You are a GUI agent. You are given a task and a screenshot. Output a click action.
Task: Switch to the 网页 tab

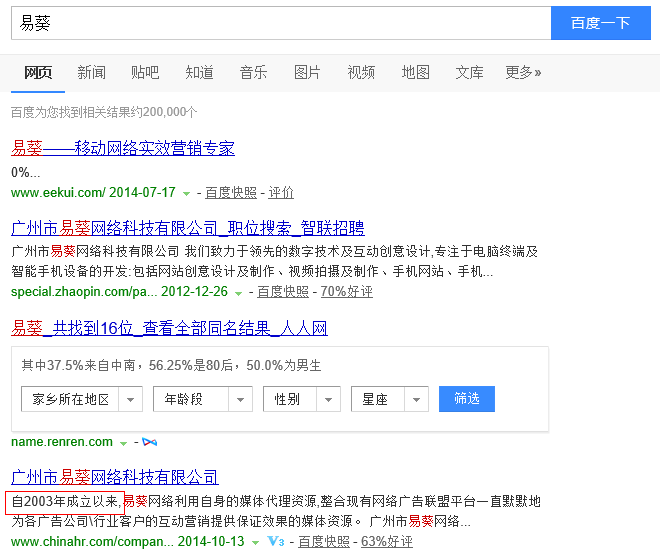(x=38, y=73)
